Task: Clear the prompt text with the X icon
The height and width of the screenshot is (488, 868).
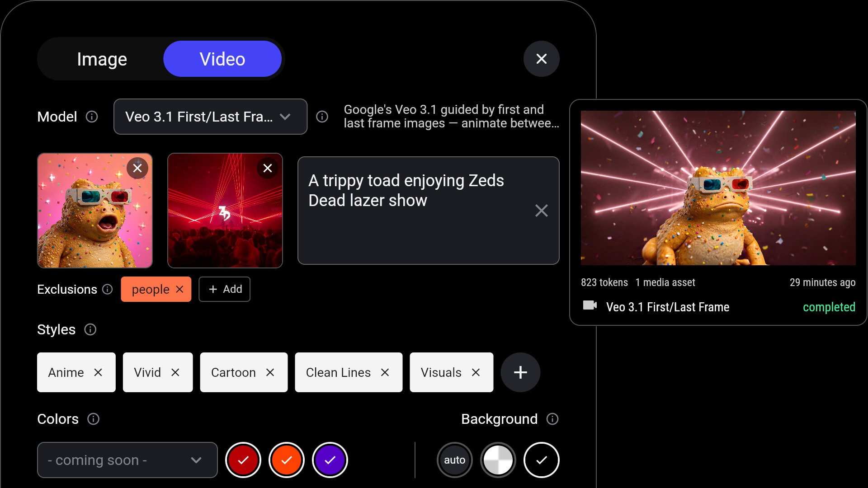Action: point(541,211)
